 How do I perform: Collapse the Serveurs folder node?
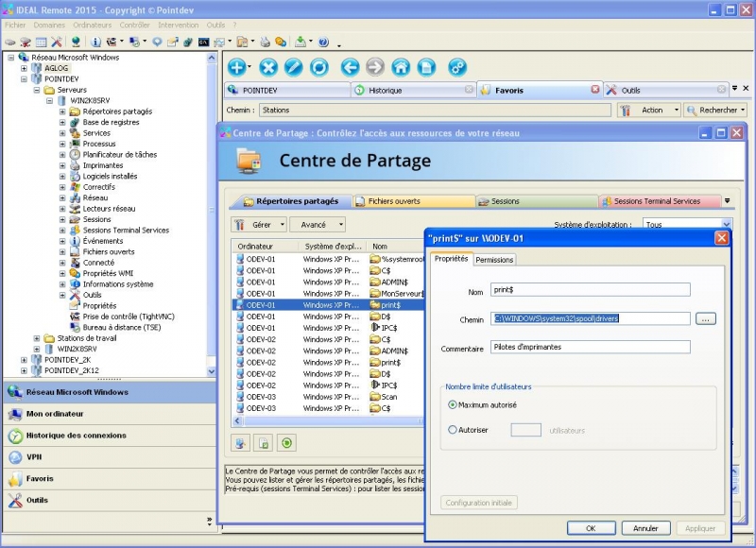coord(37,90)
